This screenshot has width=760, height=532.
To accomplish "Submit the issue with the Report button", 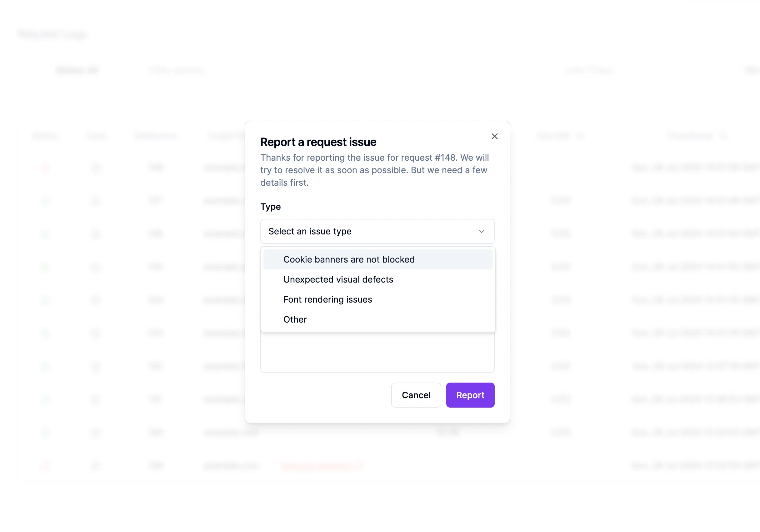I will [470, 395].
